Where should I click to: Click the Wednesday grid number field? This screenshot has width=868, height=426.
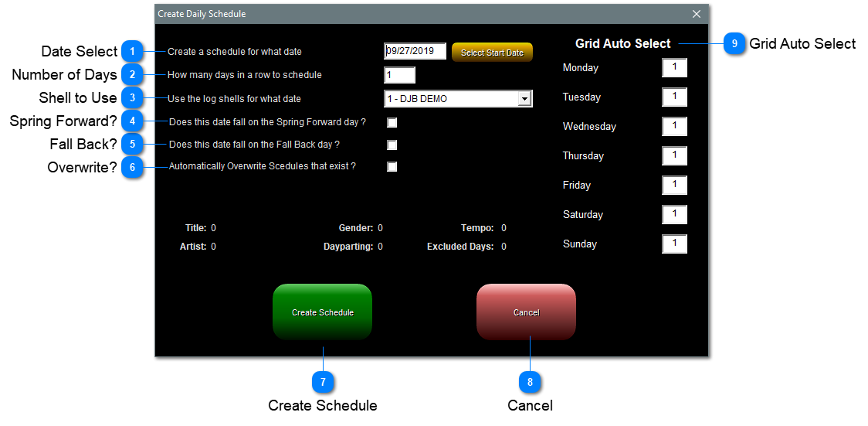[674, 126]
